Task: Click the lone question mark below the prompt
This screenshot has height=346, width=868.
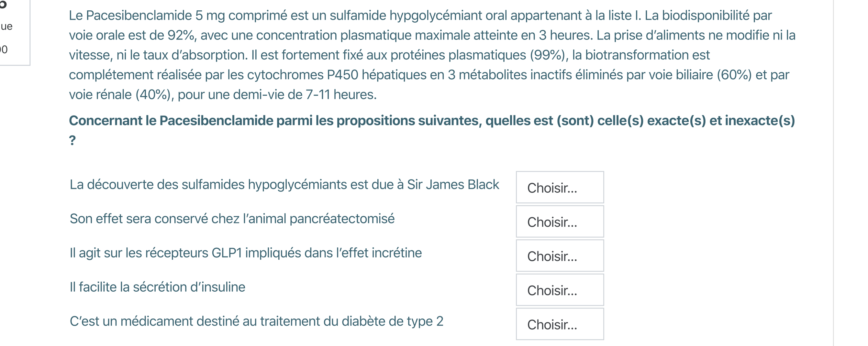Action: pyautogui.click(x=72, y=140)
